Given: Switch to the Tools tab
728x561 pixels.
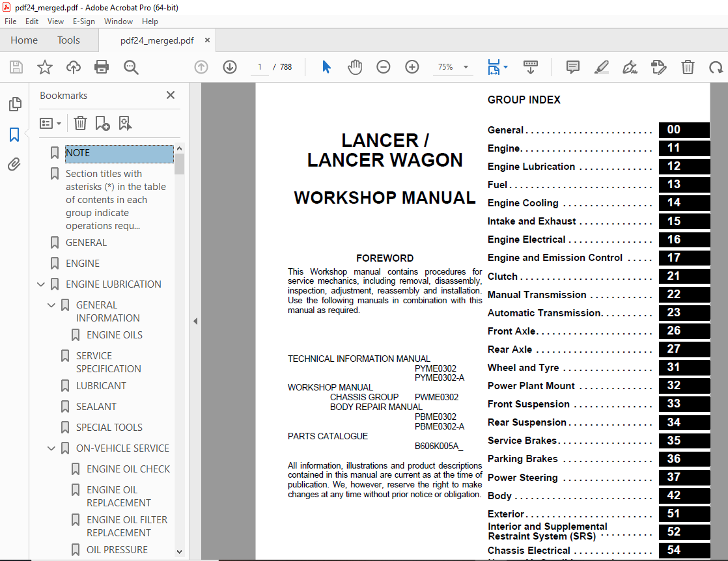Looking at the screenshot, I should pyautogui.click(x=69, y=40).
